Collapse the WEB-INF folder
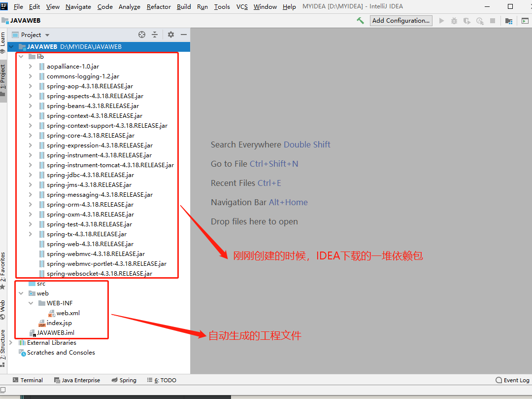This screenshot has width=532, height=399. [x=31, y=303]
